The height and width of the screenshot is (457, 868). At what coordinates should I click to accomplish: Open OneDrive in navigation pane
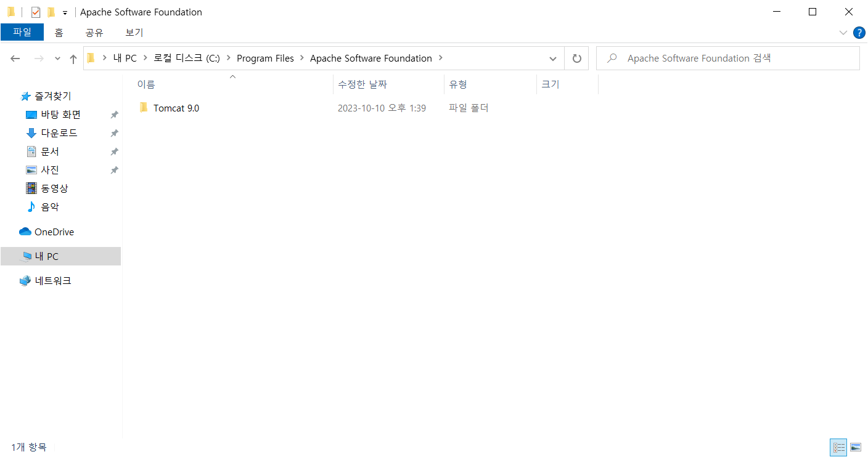(54, 232)
